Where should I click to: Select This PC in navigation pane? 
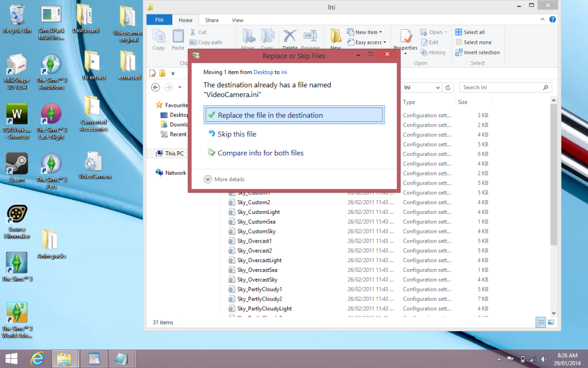(170, 153)
